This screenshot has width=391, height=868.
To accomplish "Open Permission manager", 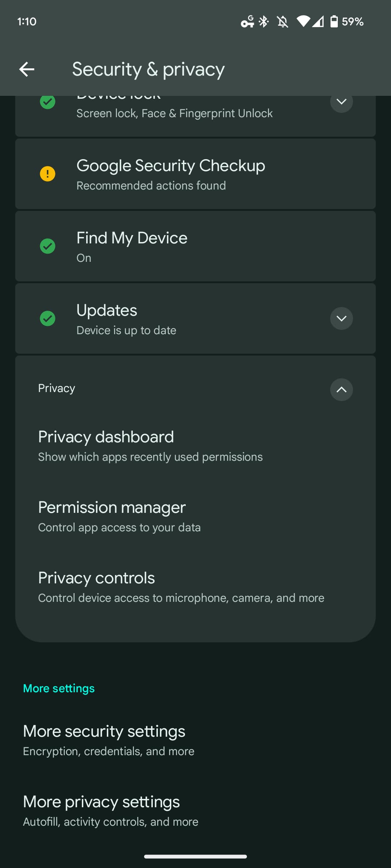I will [119, 516].
